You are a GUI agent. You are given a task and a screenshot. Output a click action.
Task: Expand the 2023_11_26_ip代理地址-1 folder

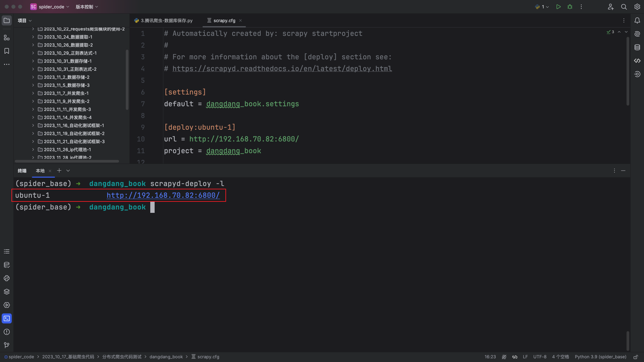pyautogui.click(x=34, y=149)
